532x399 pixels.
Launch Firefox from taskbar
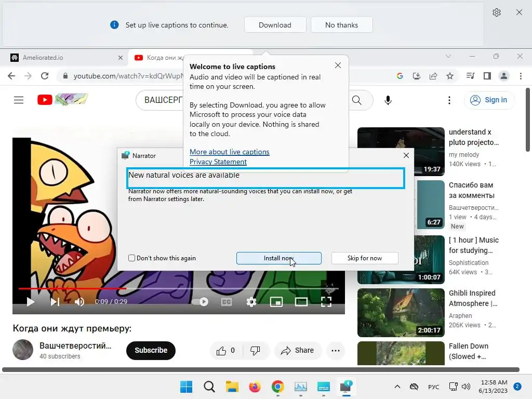click(255, 387)
